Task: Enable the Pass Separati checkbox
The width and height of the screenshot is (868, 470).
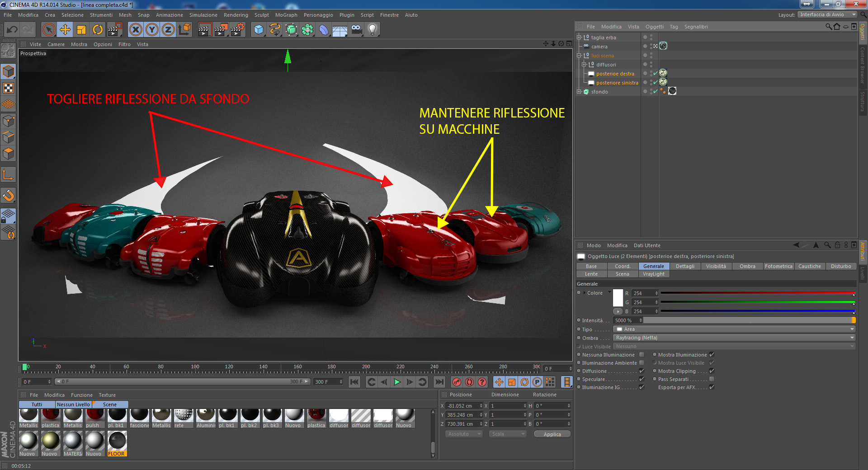Action: [x=712, y=379]
